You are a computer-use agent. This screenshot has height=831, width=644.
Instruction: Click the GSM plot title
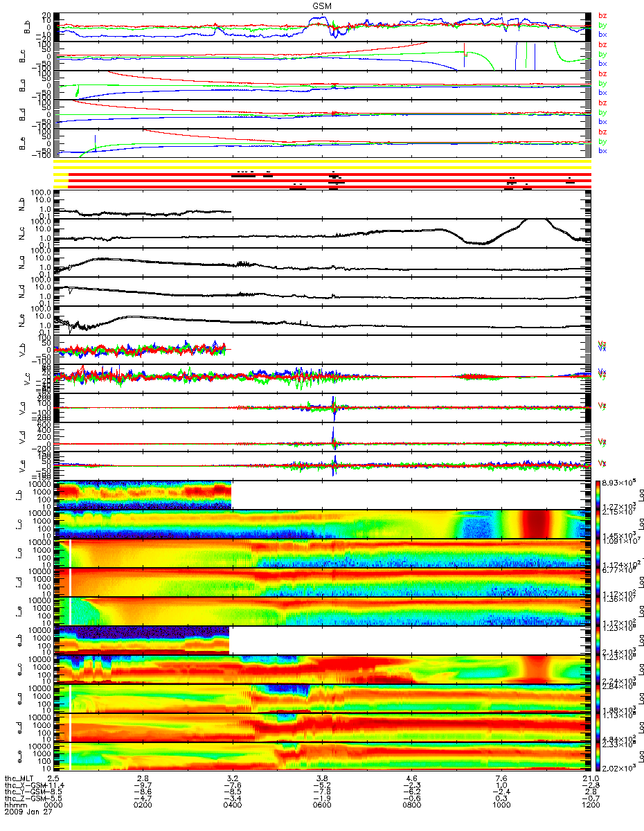[x=322, y=6]
